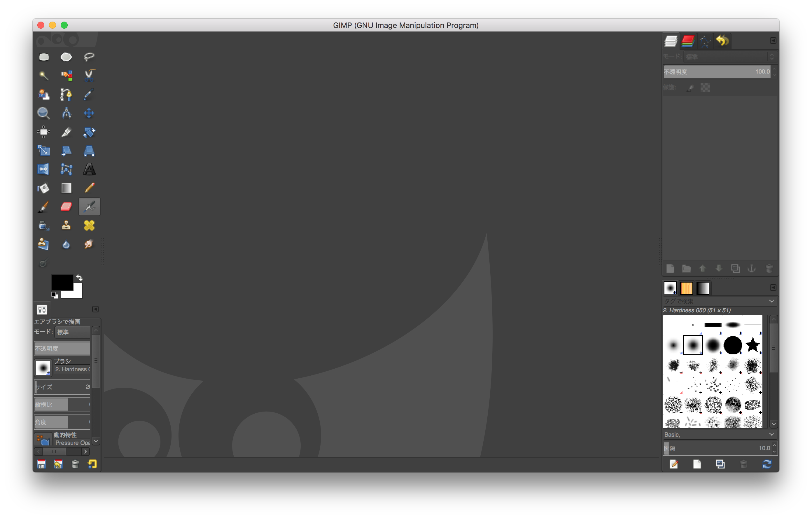This screenshot has width=812, height=519.
Task: Switch to the Layers tab
Action: 671,41
